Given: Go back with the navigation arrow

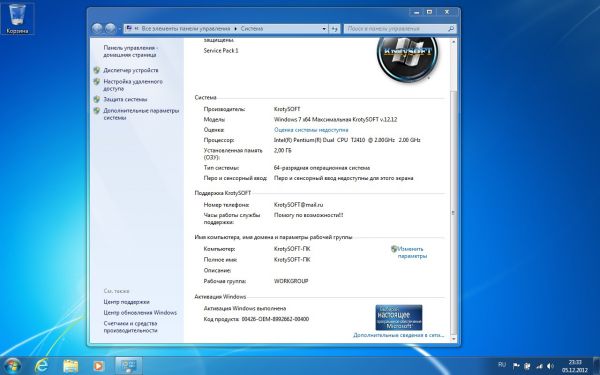Looking at the screenshot, I should click(97, 28).
